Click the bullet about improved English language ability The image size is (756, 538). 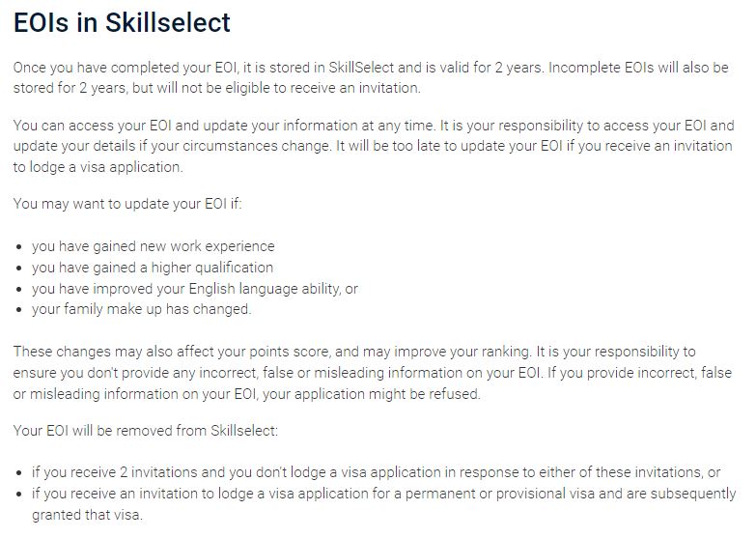click(194, 289)
